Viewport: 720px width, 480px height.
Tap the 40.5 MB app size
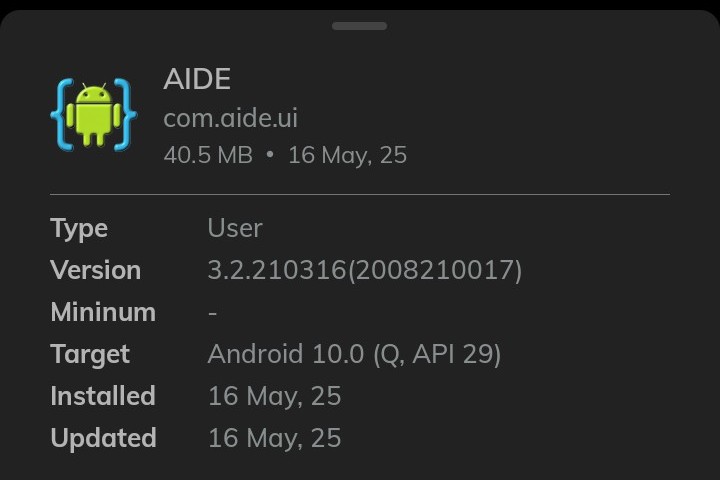click(208, 155)
